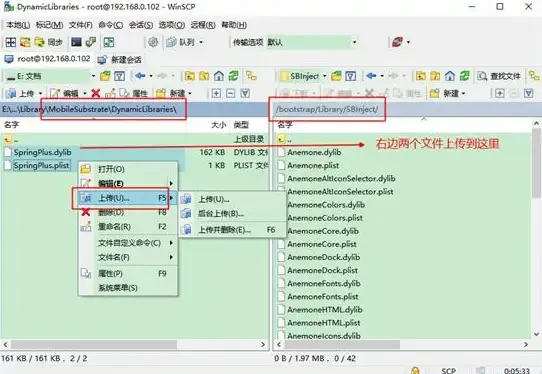
Task: Open the 帮助(H) menu
Action: [234, 25]
